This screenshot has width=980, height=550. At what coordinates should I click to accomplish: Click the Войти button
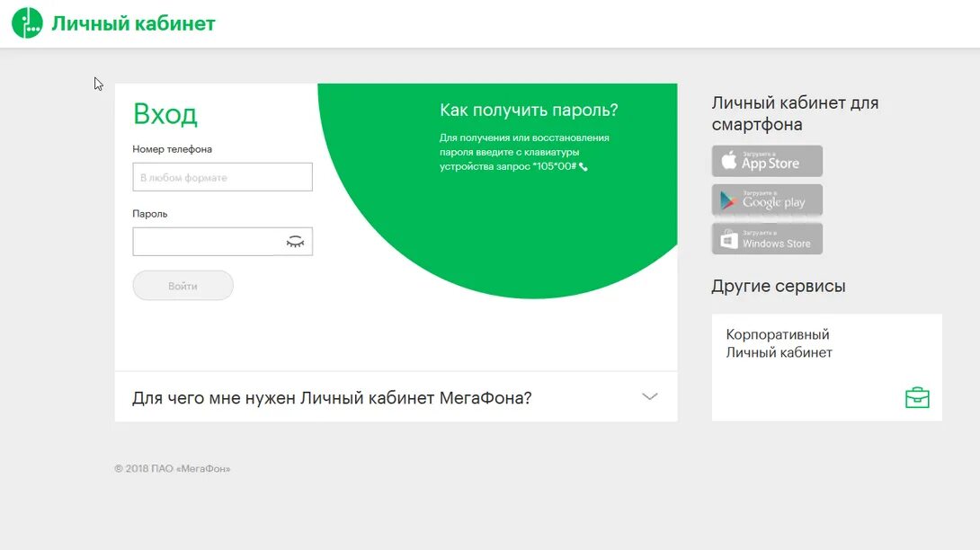click(183, 286)
